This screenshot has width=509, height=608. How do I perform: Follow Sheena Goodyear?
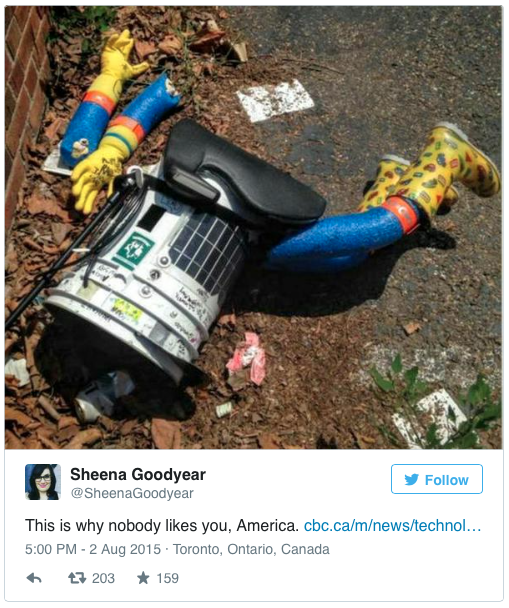[437, 479]
